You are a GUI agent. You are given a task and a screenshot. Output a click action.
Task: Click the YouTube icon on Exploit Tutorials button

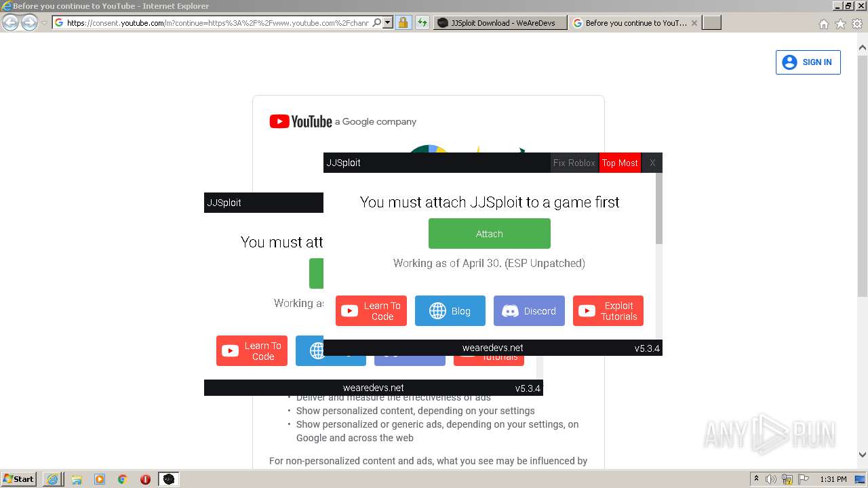coord(587,311)
